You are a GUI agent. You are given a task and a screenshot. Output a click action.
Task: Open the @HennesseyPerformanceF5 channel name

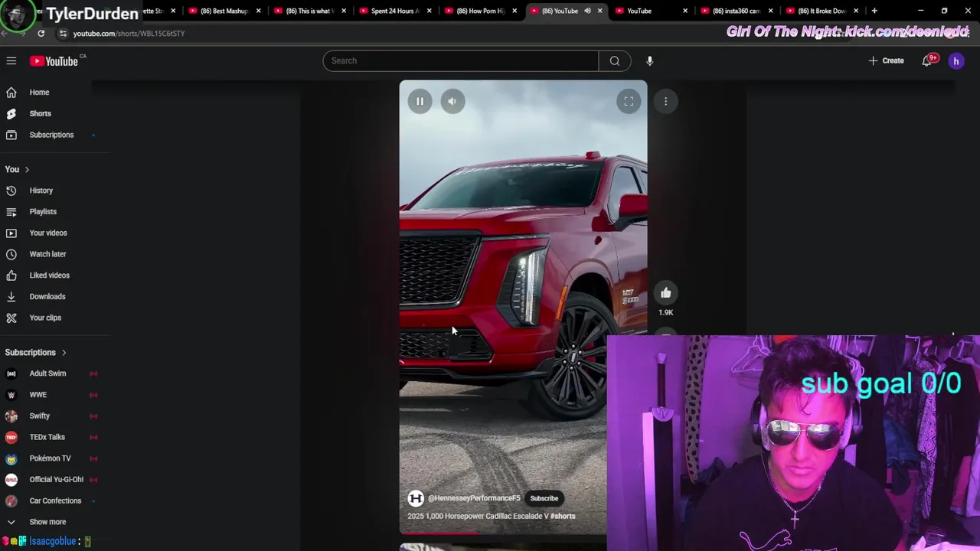point(474,498)
